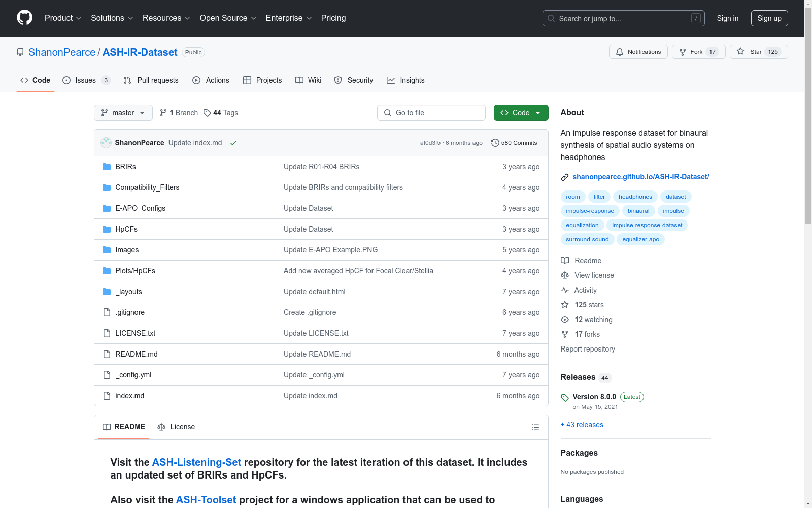Image resolution: width=812 pixels, height=508 pixels.
Task: Open the ASH-Toolset link in README
Action: coord(206,500)
